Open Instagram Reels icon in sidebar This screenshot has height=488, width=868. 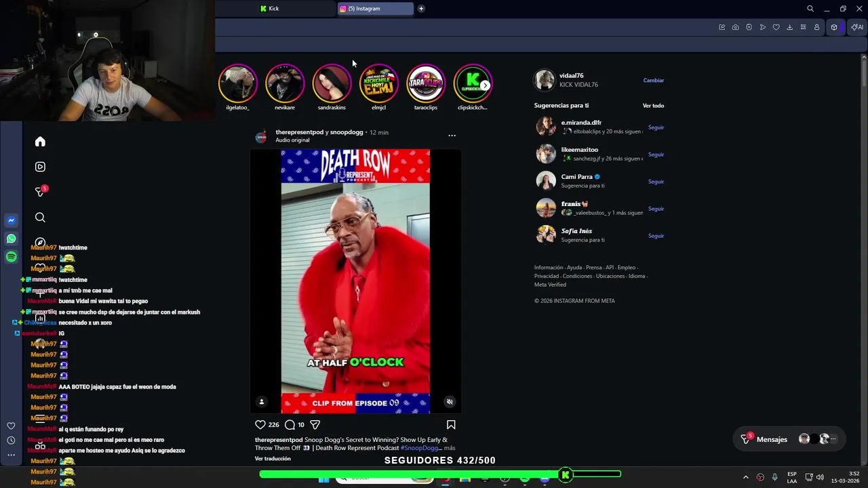(40, 167)
